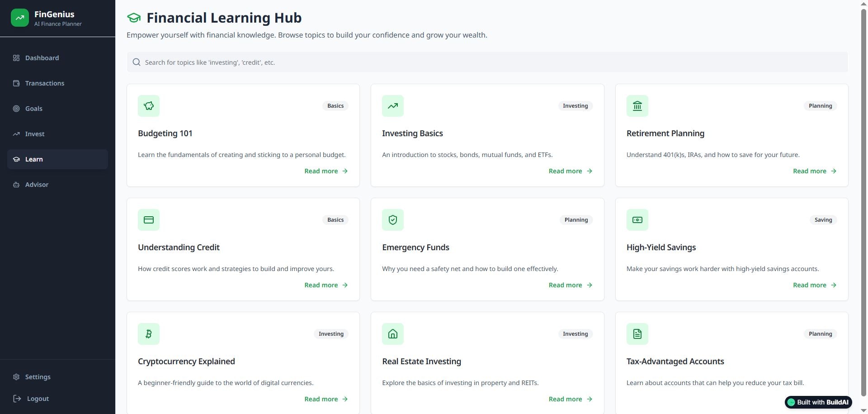Open the Goals section
Viewport: 868px width, 414px height.
pos(57,109)
